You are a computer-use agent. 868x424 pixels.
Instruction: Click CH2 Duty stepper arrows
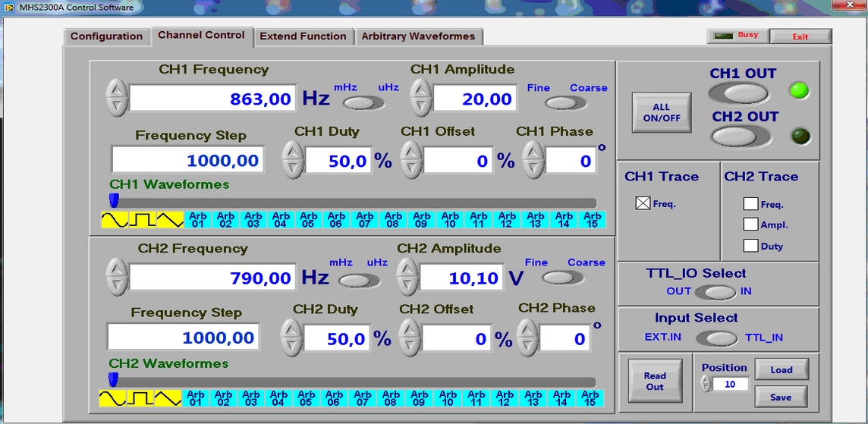coord(291,337)
